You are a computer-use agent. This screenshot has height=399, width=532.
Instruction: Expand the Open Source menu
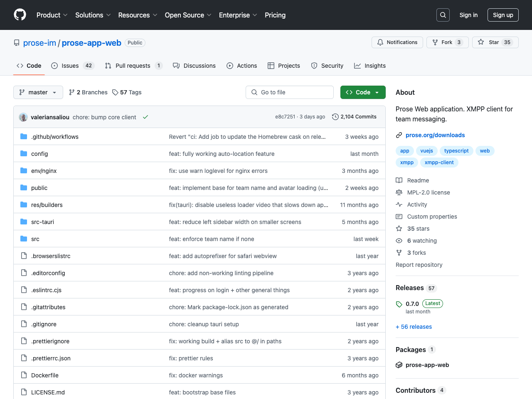[188, 15]
